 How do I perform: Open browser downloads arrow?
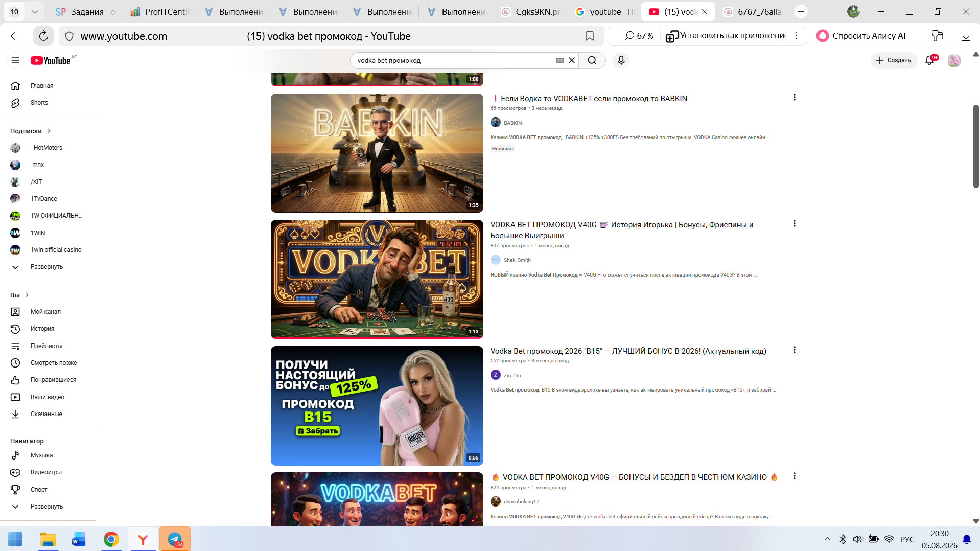966,36
